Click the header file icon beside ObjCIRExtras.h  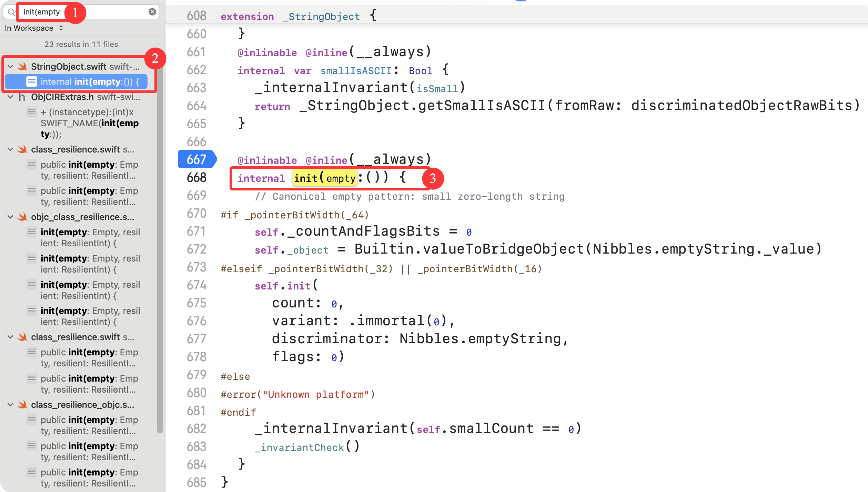(x=22, y=97)
